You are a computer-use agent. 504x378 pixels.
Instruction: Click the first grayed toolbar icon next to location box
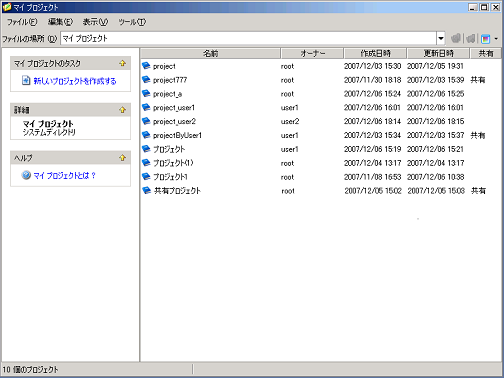coord(456,39)
